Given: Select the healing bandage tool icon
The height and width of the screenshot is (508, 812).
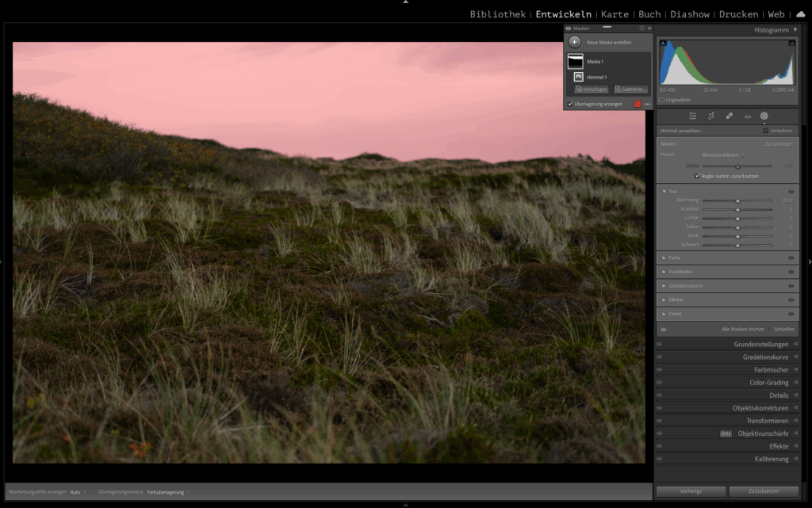Looking at the screenshot, I should 729,116.
